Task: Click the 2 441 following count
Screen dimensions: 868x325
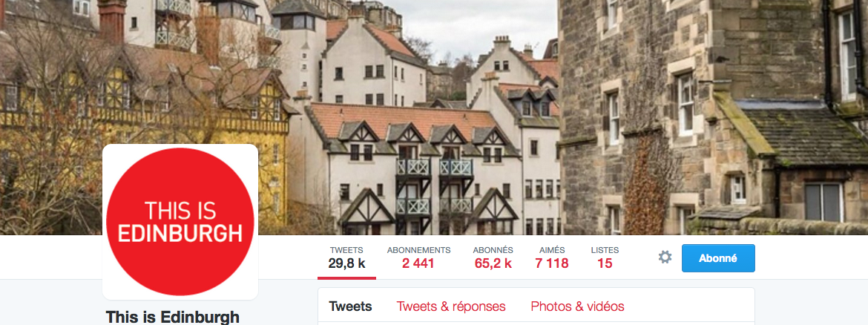Action: click(418, 263)
